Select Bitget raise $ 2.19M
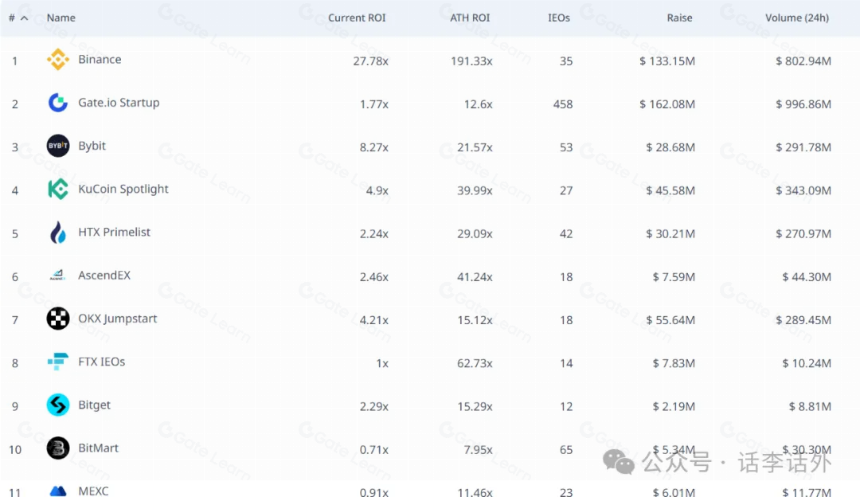Viewport: 860px width, 497px height. pos(674,406)
